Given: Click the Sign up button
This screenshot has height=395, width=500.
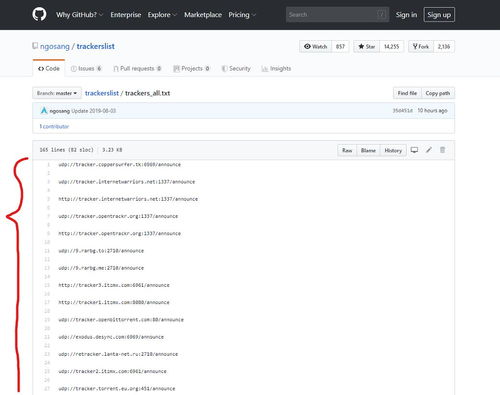Looking at the screenshot, I should [x=439, y=15].
